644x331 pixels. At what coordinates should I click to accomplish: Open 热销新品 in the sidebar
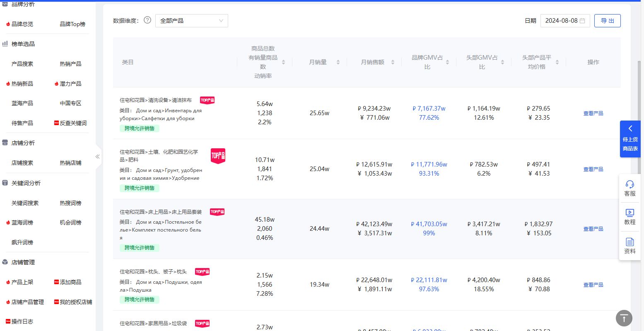coord(22,84)
